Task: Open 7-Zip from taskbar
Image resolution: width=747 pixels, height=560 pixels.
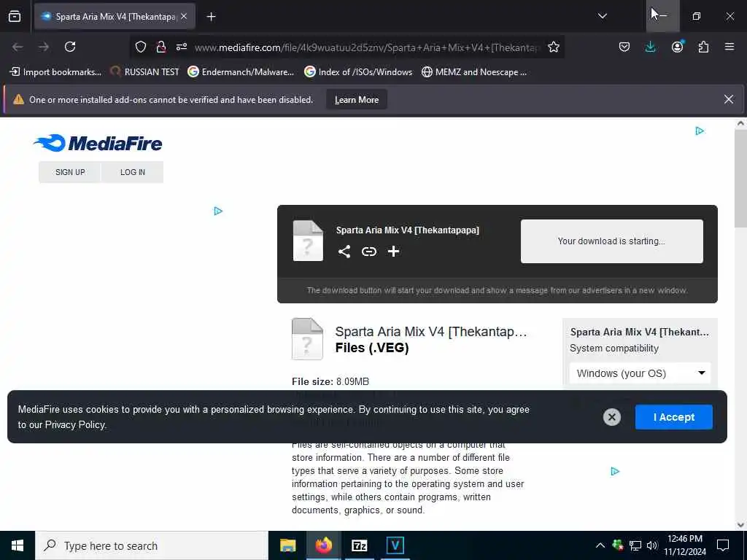Action: click(359, 545)
